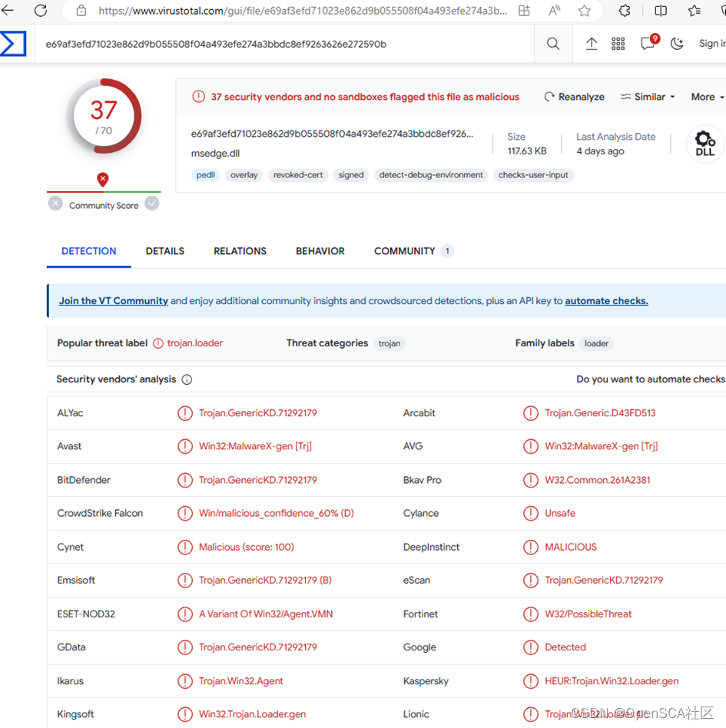Click CrowdStrike Falcon malicious_confidence_60% result
Viewport: 726px width, 728px height.
coord(277,514)
